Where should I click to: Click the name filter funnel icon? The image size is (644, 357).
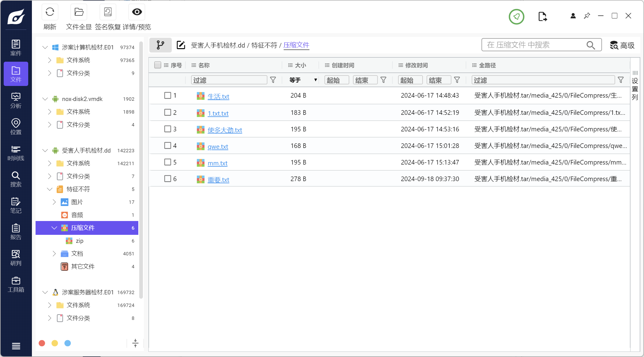(273, 80)
